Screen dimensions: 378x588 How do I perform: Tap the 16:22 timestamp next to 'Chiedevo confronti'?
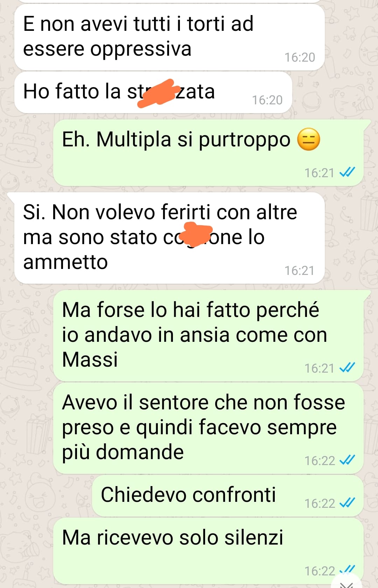(x=320, y=503)
